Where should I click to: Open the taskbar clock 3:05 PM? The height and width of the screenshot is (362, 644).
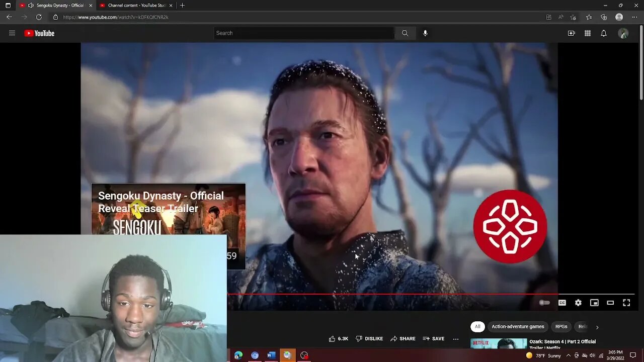click(616, 355)
